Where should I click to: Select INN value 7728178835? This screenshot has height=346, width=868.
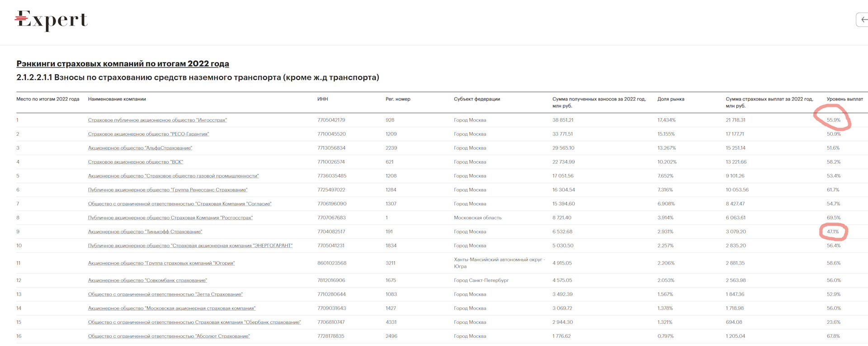[331, 337]
